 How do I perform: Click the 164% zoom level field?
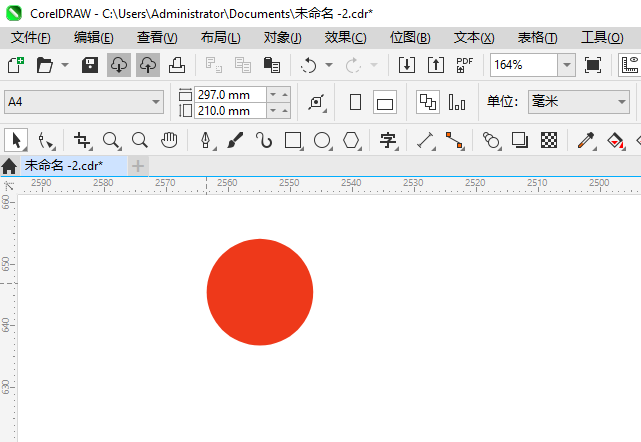tap(524, 65)
